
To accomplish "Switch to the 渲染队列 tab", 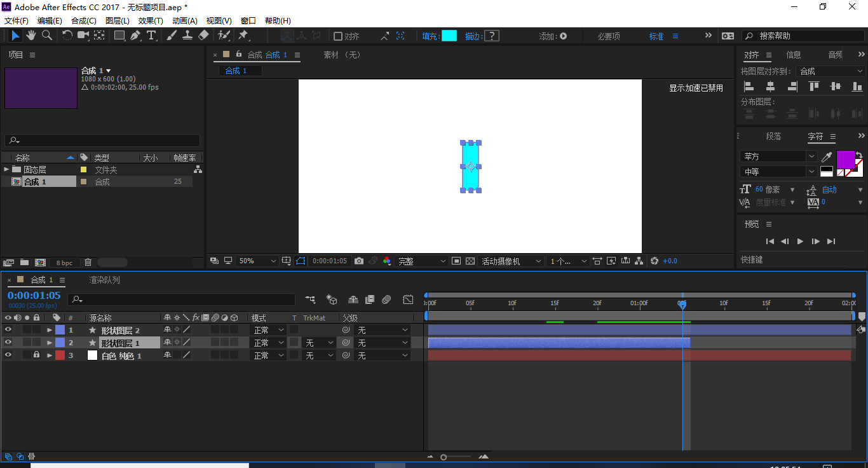I will tap(104, 280).
